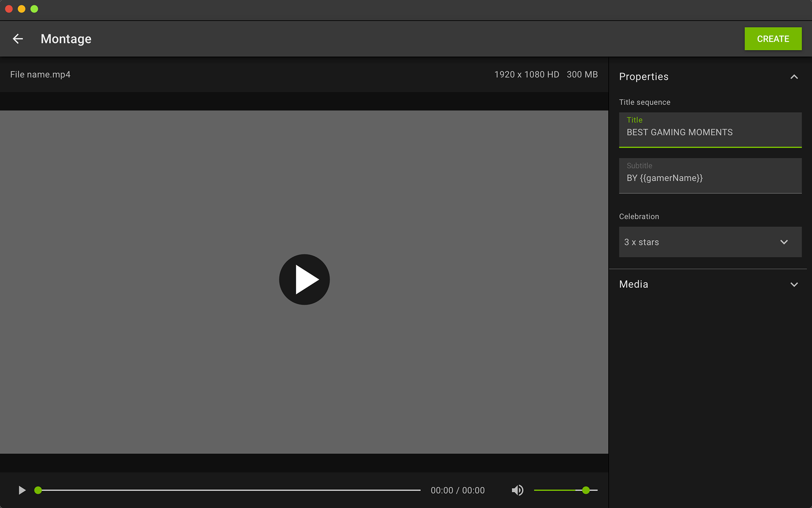Expand the Media section chevron
Viewport: 812px width, 508px height.
tap(794, 284)
